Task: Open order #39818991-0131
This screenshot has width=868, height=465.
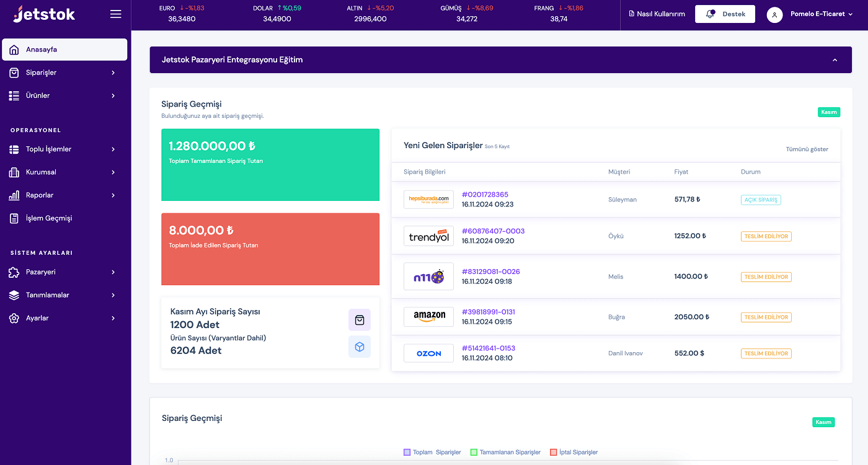Action: point(489,312)
